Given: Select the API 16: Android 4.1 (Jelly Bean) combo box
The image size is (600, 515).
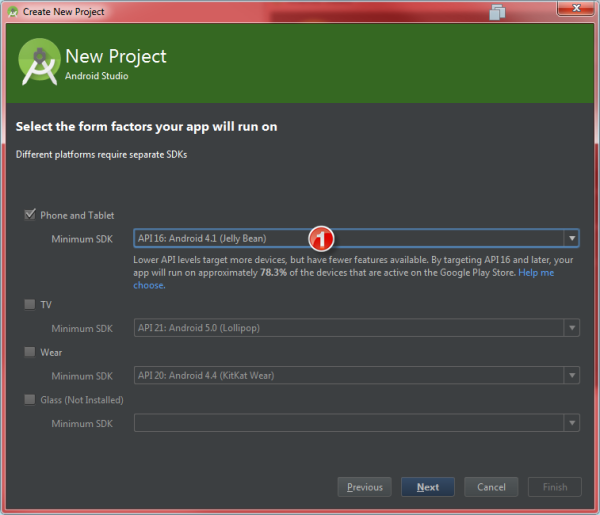Looking at the screenshot, I should (356, 238).
